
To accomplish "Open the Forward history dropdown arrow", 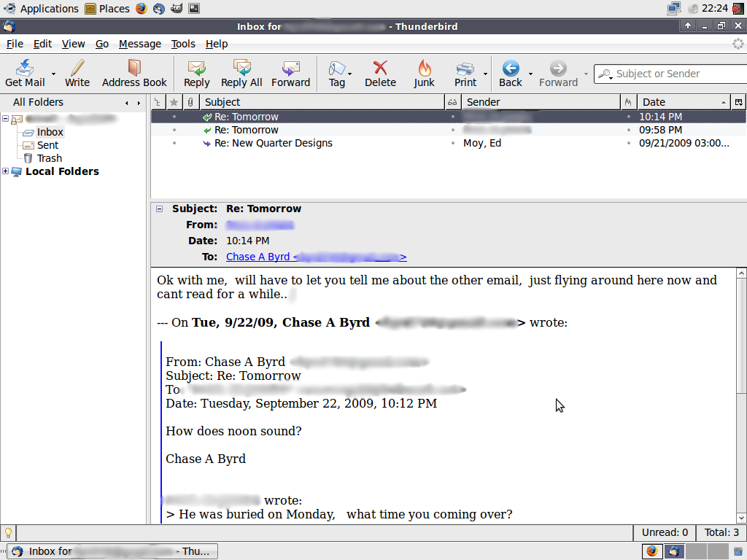I will [x=586, y=74].
